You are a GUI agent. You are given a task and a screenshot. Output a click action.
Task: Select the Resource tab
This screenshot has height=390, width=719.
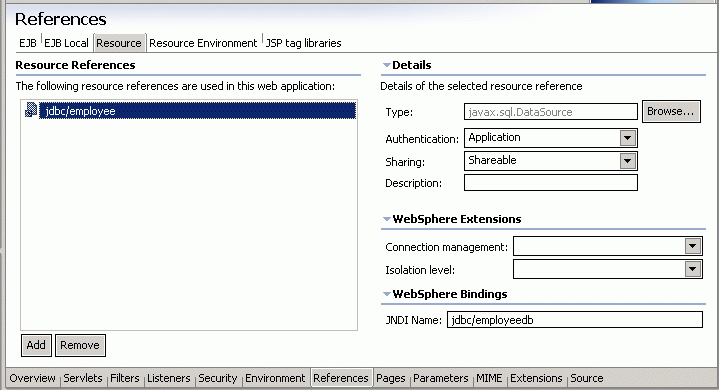tap(119, 43)
